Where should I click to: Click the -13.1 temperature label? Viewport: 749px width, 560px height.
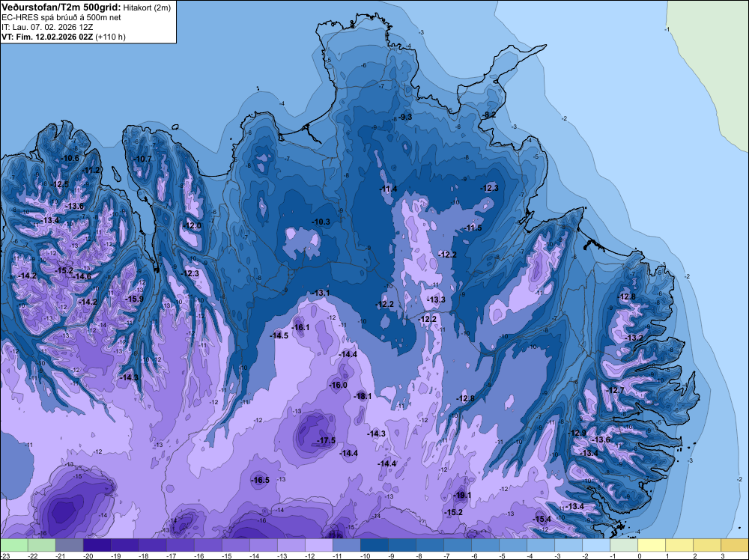tap(320, 293)
